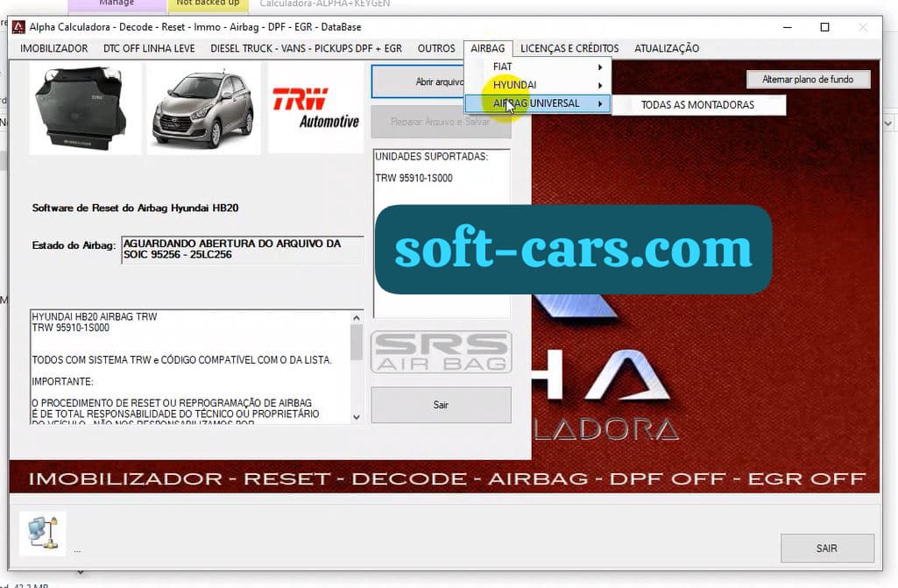898x588 pixels.
Task: Click the IMPORTANTE: text line
Action: click(62, 382)
